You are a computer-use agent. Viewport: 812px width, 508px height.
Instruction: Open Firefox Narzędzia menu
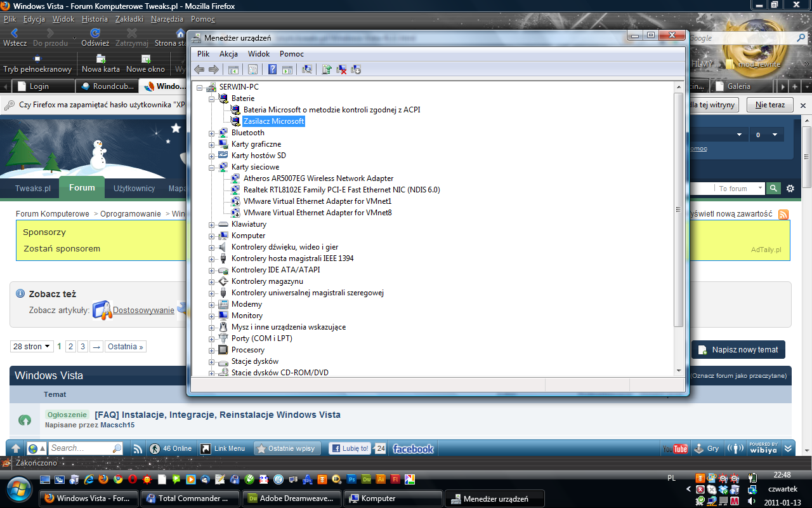167,19
